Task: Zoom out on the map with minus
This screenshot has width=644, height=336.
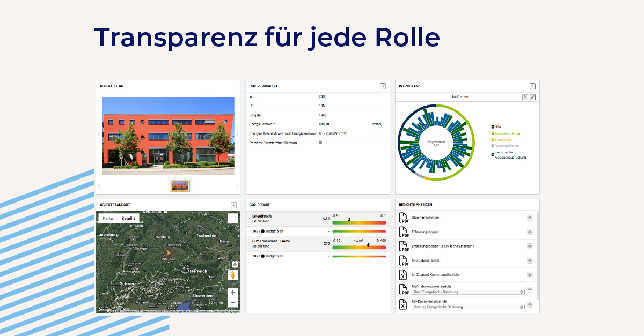Action: 233,303
